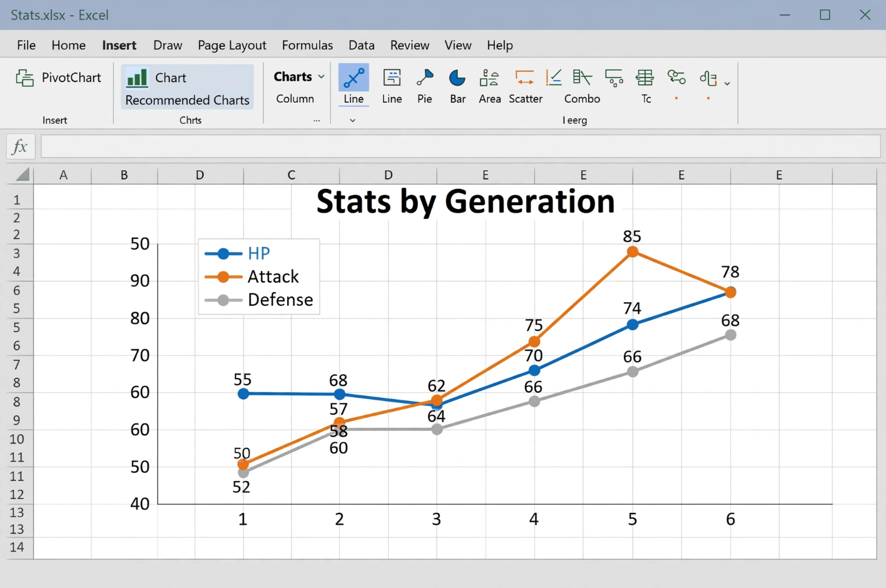
Task: Expand the Charts dropdown arrow
Action: (x=322, y=77)
